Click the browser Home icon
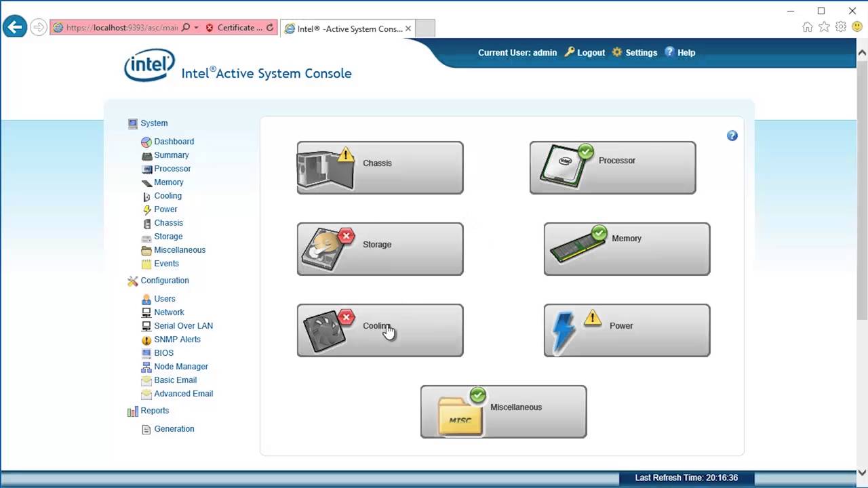 tap(807, 27)
